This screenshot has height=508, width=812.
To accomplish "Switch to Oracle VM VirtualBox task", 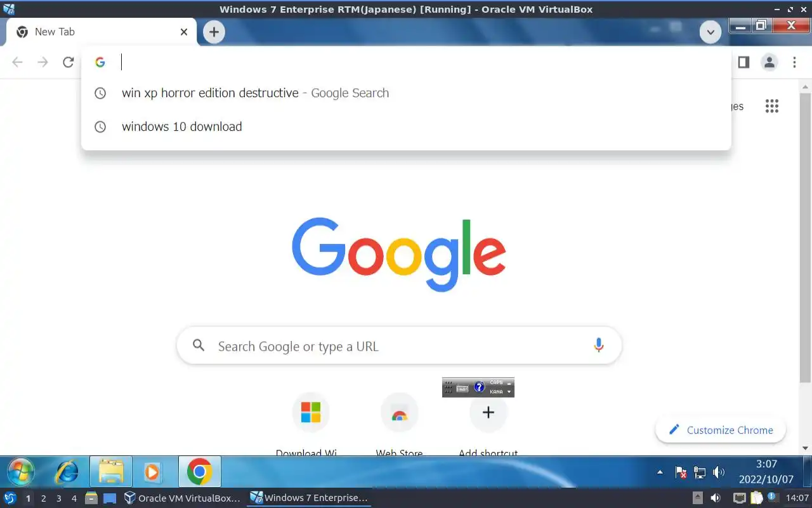I will point(182,498).
